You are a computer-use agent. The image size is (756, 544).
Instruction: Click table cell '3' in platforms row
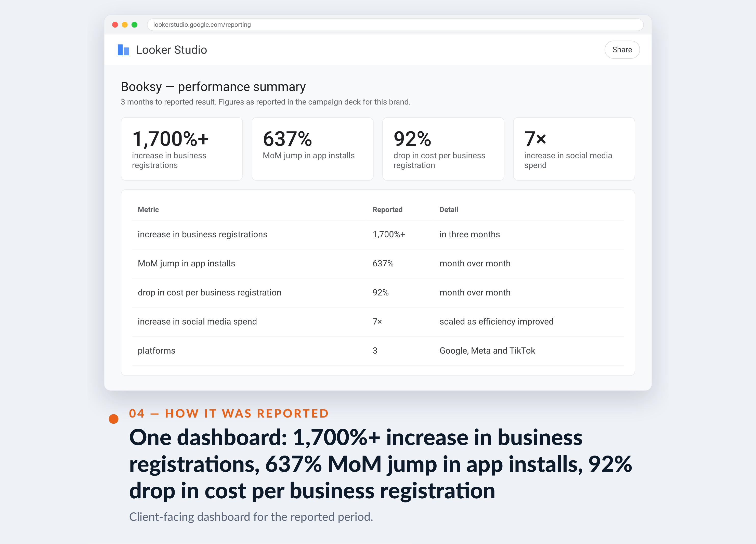pyautogui.click(x=375, y=350)
